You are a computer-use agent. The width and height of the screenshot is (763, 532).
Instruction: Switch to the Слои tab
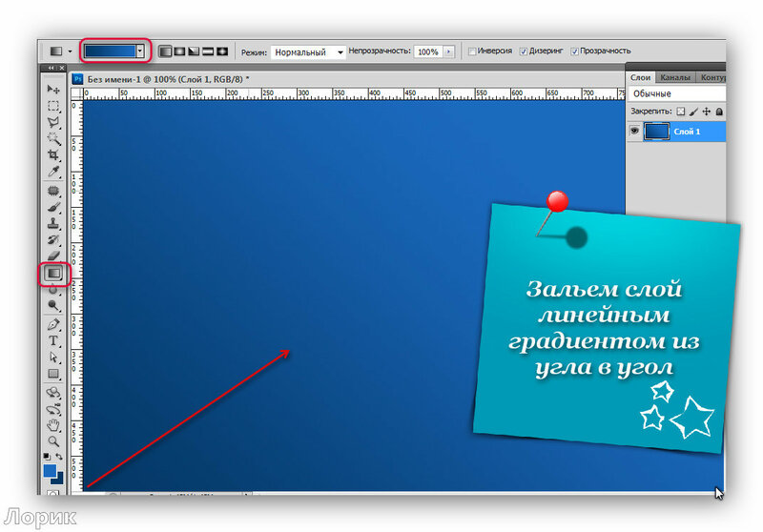[x=640, y=77]
